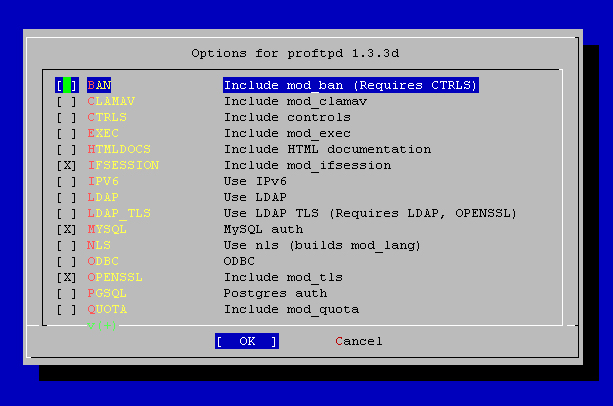
Task: Select the ODBC option name
Action: [103, 261]
